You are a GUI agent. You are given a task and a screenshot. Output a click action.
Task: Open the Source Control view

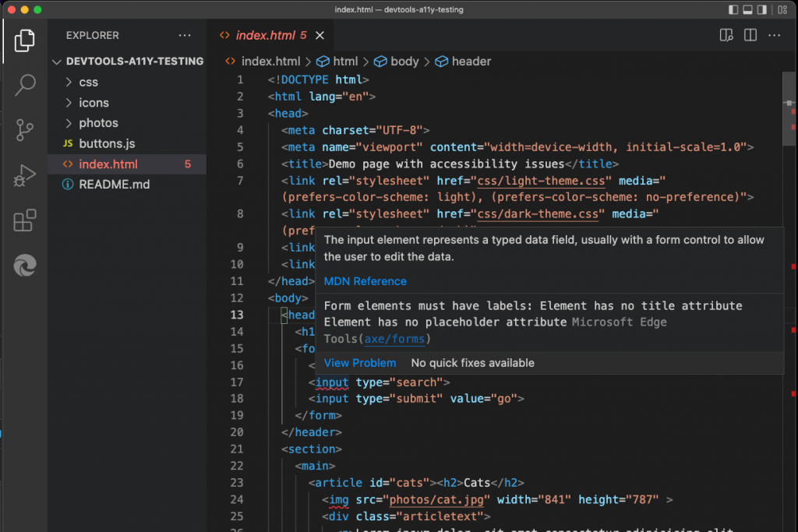[x=24, y=130]
